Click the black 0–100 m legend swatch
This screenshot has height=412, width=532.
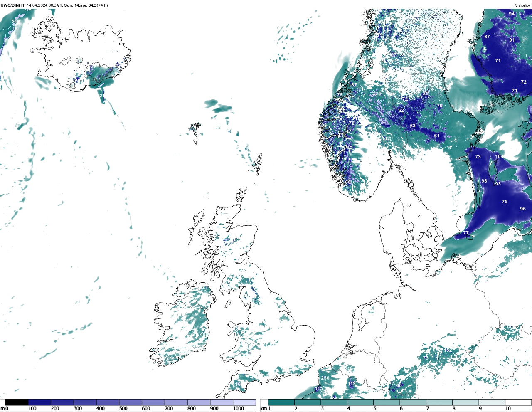click(x=17, y=402)
